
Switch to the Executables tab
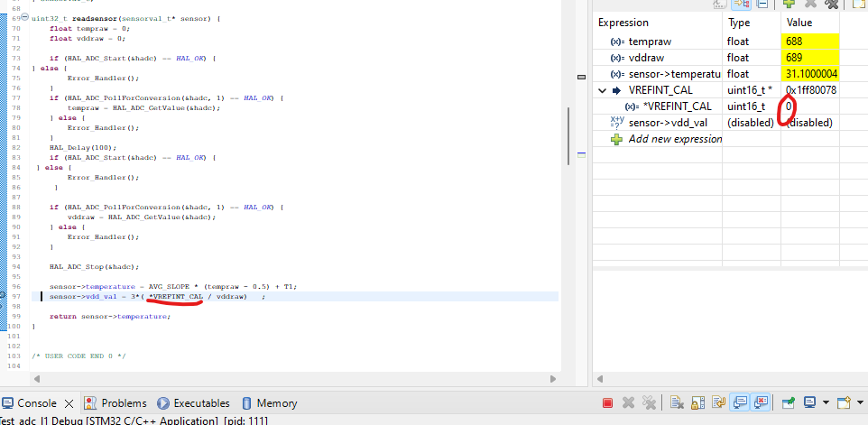click(193, 402)
